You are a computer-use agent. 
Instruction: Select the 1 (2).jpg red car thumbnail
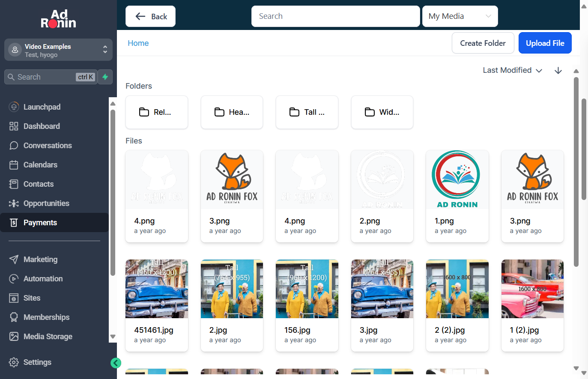[532, 289]
